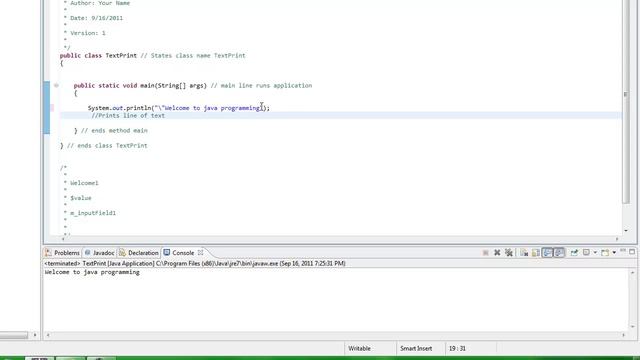Toggle Show Console When Standard Error Changes

559,253
